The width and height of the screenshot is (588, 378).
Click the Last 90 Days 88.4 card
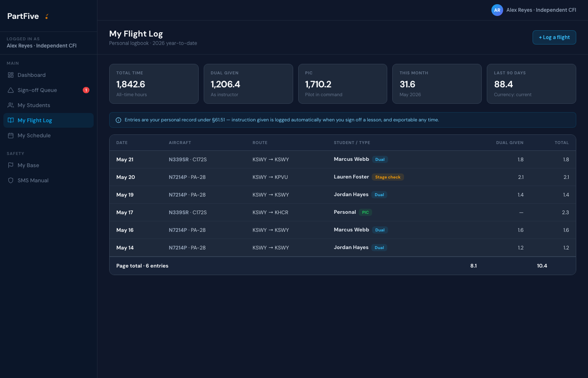pos(531,84)
